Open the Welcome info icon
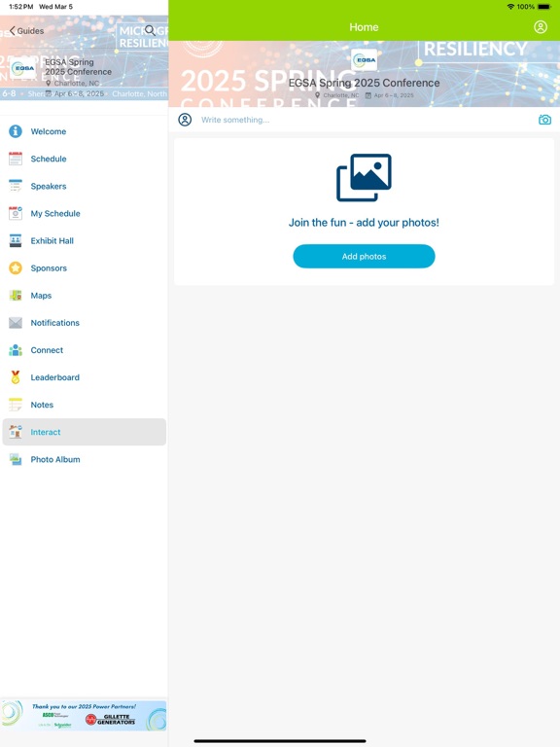Image resolution: width=560 pixels, height=747 pixels. click(16, 131)
